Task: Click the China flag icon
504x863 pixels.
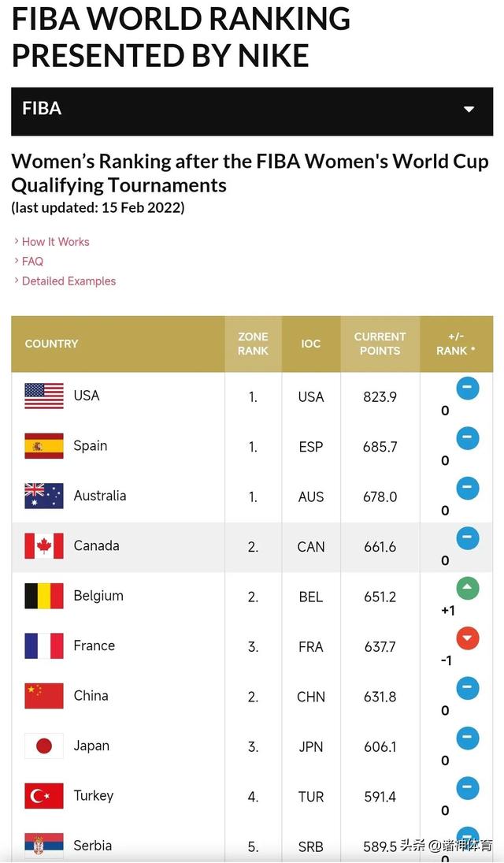Action: 44,696
